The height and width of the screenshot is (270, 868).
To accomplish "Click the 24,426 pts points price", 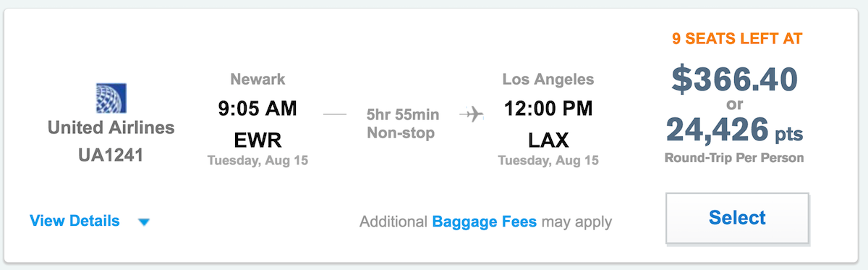I will point(734,130).
